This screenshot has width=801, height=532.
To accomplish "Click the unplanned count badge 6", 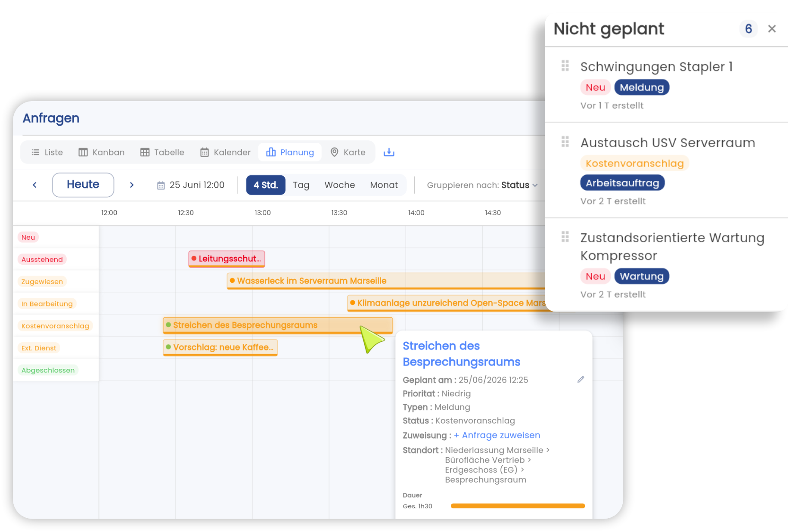I will click(x=748, y=29).
